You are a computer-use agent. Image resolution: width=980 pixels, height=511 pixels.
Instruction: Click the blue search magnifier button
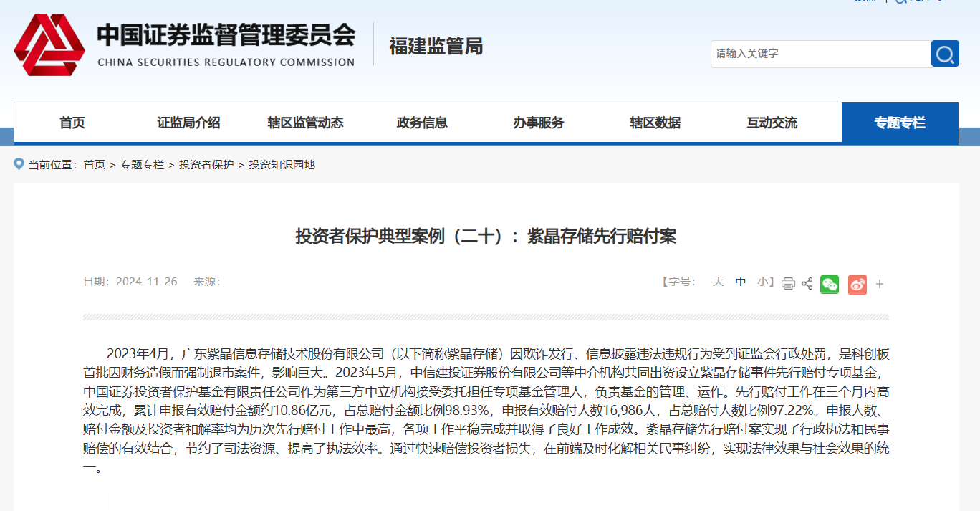[x=945, y=54]
